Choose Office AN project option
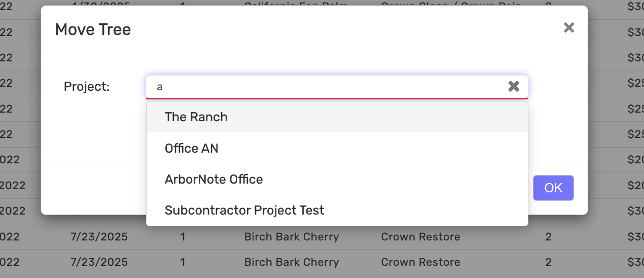Screen dimensions: 644x278 point(192,149)
